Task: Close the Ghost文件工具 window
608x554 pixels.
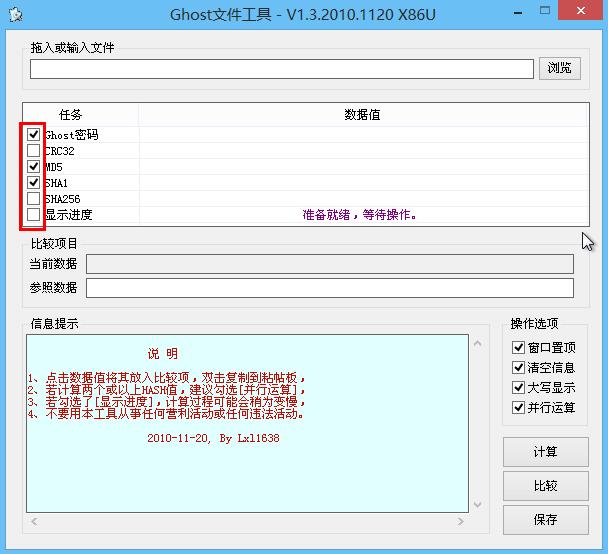Action: point(581,10)
